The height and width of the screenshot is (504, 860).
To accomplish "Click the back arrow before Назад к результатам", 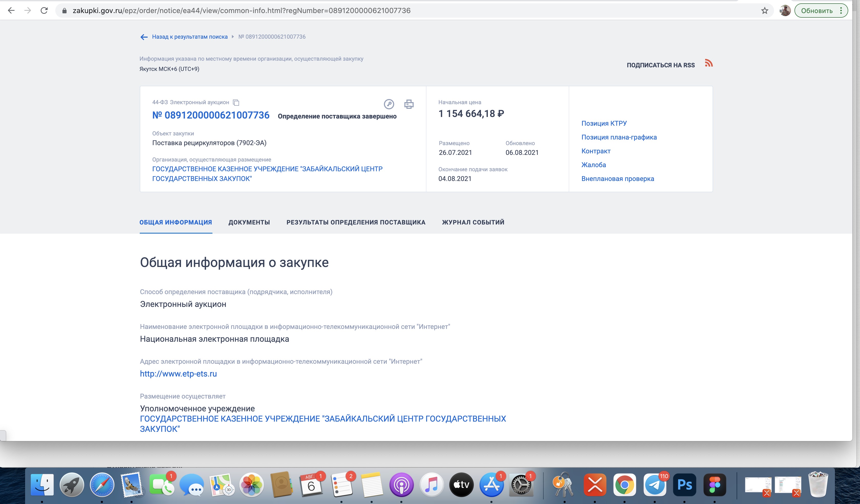I will click(144, 37).
